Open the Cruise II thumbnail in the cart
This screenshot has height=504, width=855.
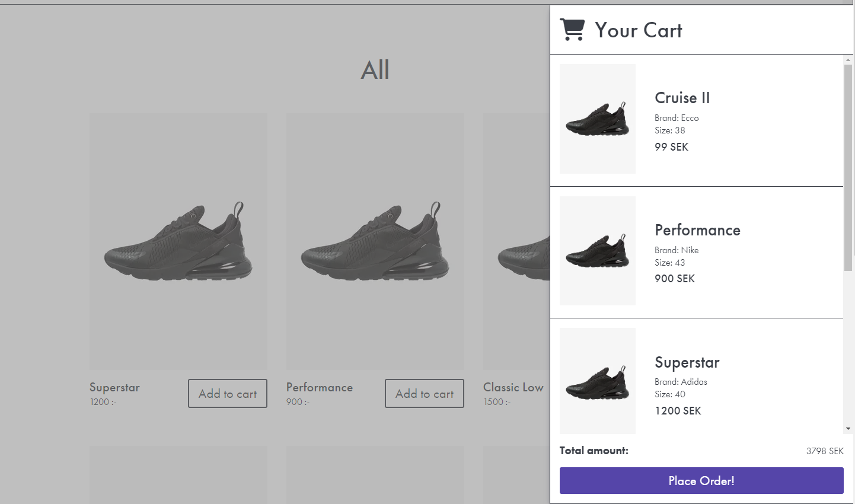pos(598,119)
